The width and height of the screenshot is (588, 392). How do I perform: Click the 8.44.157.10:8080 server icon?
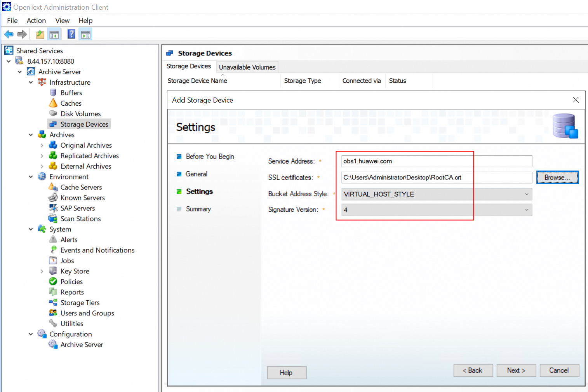(19, 61)
